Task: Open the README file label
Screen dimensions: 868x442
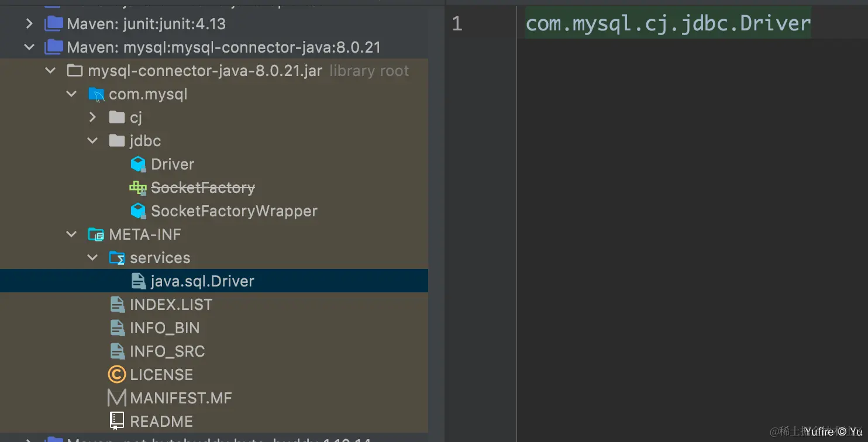Action: (161, 422)
